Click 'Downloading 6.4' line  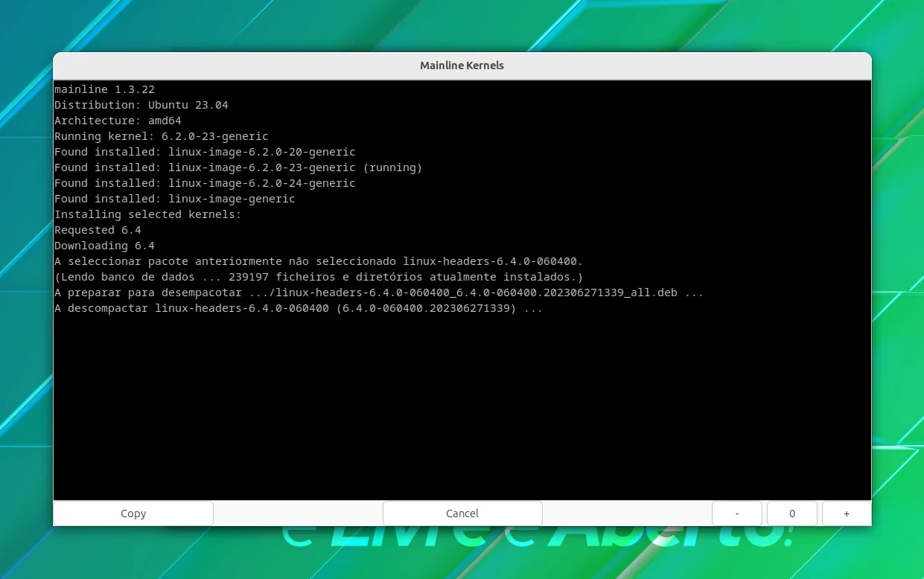pyautogui.click(x=104, y=246)
